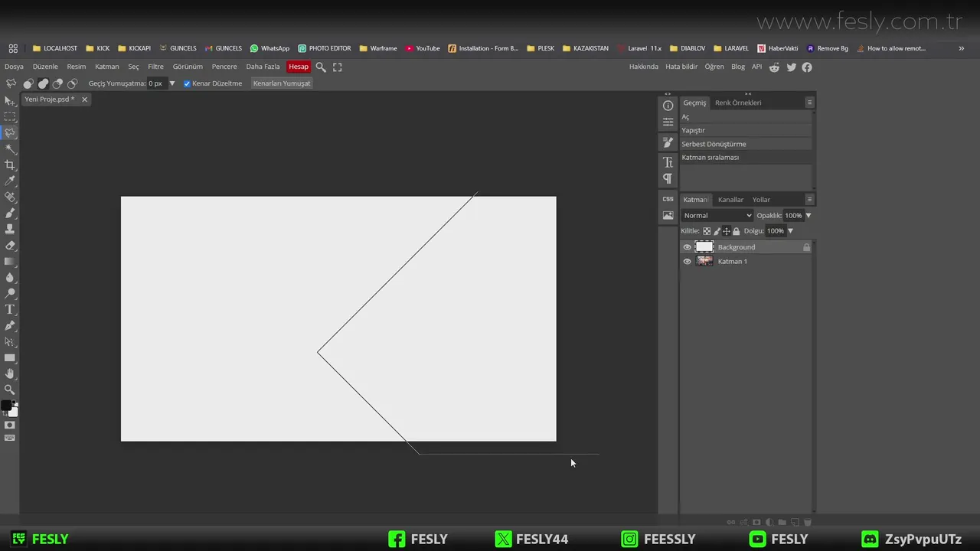Select the Crop tool
This screenshot has height=551, width=980.
click(x=10, y=165)
